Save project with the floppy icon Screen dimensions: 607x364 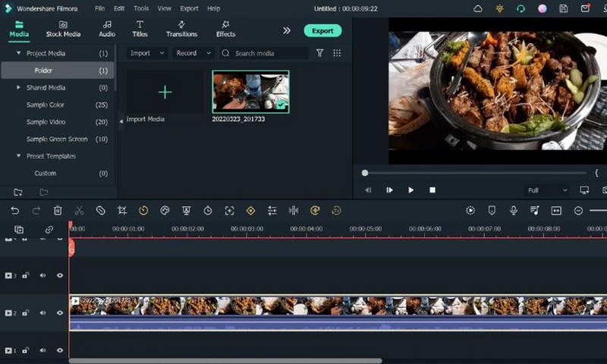pos(564,8)
